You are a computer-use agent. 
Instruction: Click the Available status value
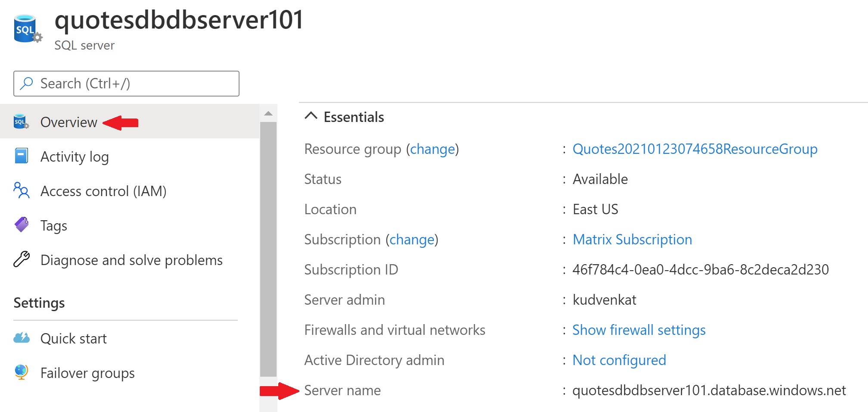pyautogui.click(x=600, y=179)
